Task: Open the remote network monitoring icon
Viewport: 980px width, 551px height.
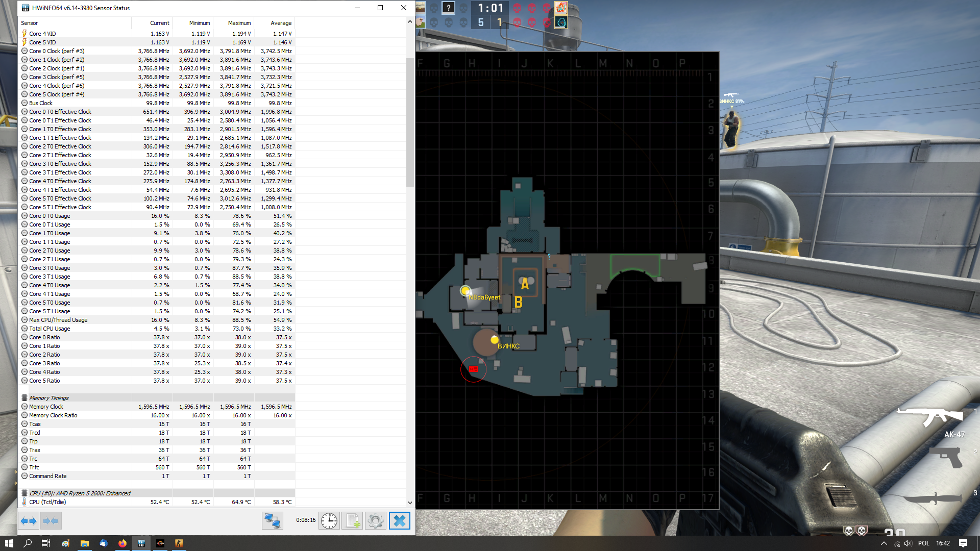Action: pos(272,521)
